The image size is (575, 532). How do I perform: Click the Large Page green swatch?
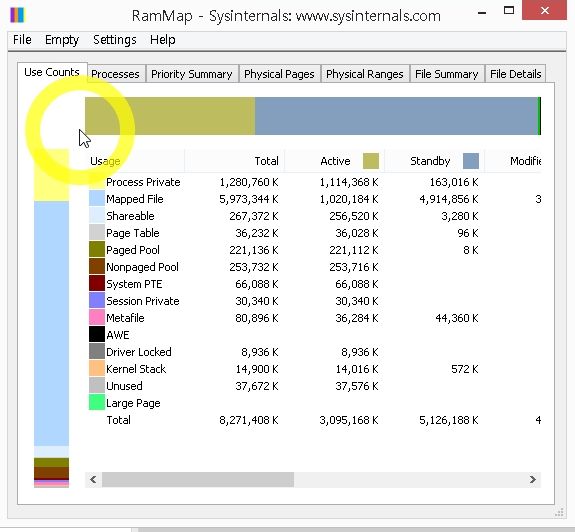pyautogui.click(x=97, y=402)
